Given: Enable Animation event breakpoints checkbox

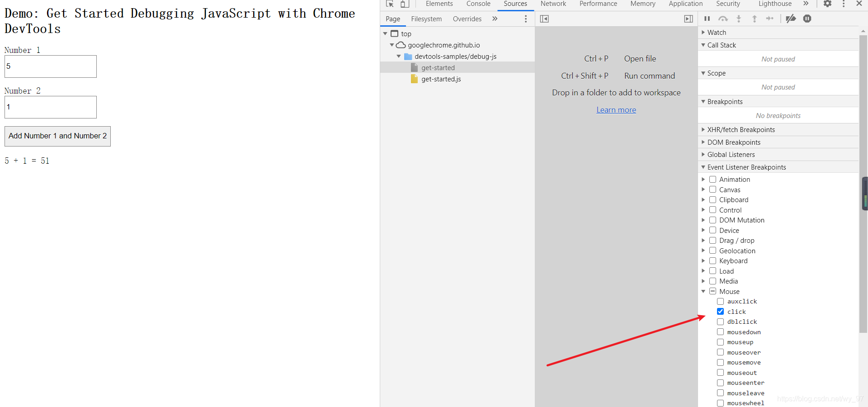Looking at the screenshot, I should click(x=712, y=179).
